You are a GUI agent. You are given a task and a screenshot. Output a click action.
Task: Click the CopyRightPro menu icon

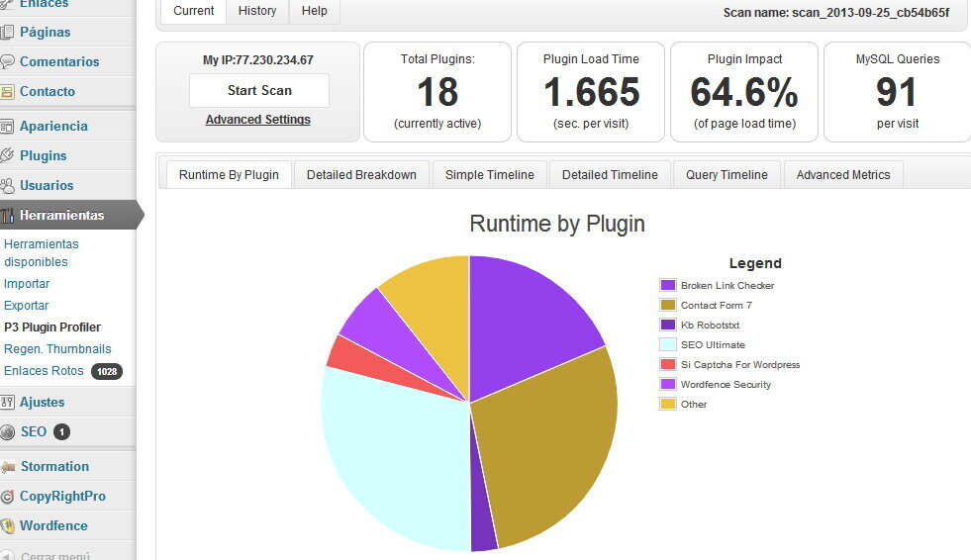(7, 497)
